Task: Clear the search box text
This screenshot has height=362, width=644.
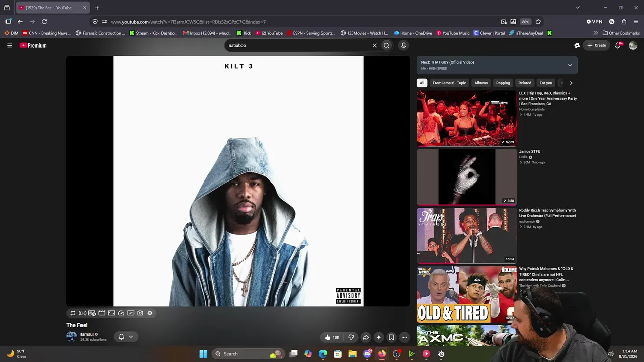Action: [x=375, y=45]
